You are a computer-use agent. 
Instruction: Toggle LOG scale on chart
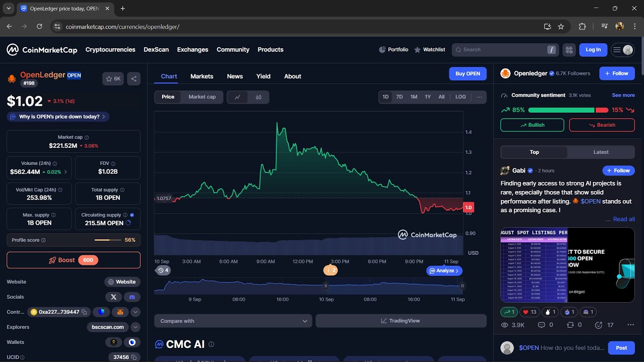(x=461, y=97)
